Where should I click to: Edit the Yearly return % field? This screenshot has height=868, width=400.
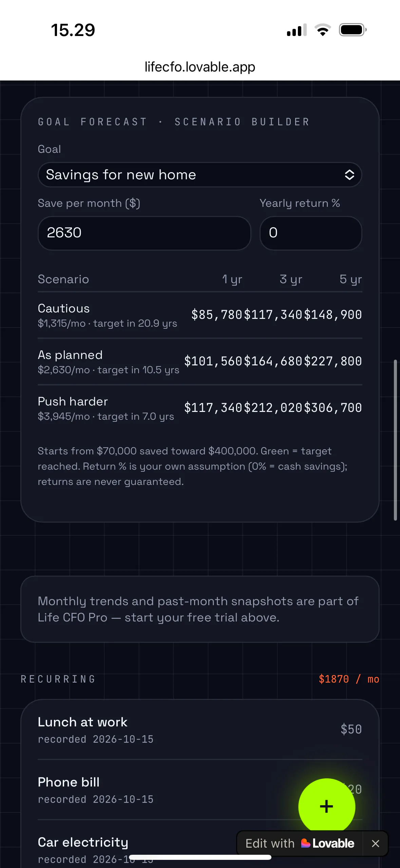click(x=311, y=233)
